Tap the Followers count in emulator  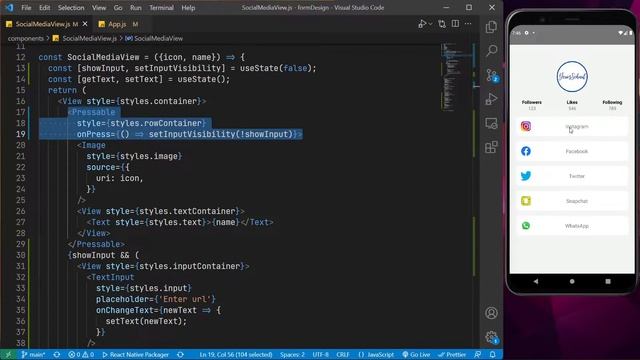[x=531, y=109]
